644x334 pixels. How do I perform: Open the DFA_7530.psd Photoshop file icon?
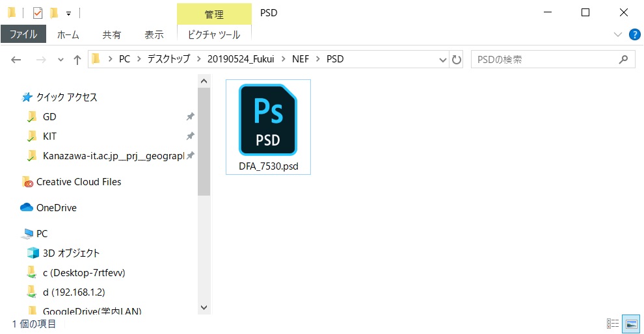coord(268,120)
